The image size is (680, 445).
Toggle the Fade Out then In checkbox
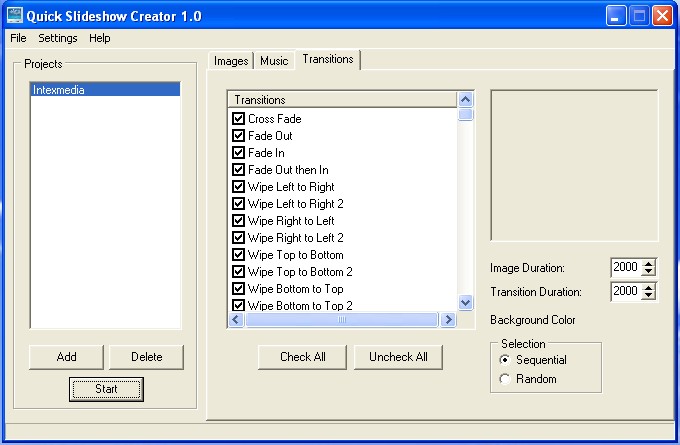pos(238,169)
